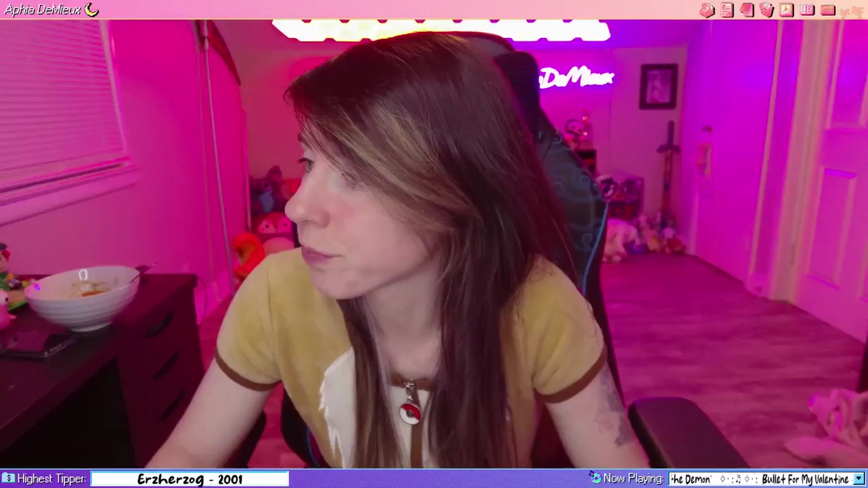This screenshot has width=868, height=488.
Task: Open the pink notepad document icon
Action: coord(727,10)
